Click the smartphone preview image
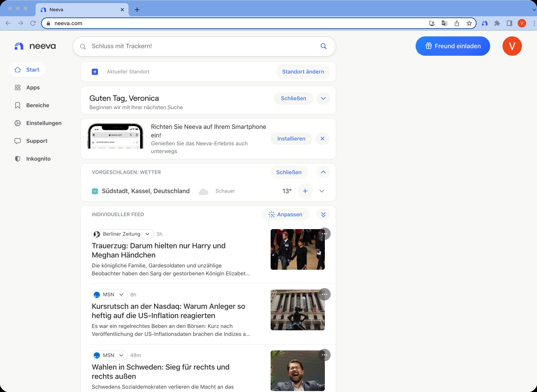 pos(116,136)
